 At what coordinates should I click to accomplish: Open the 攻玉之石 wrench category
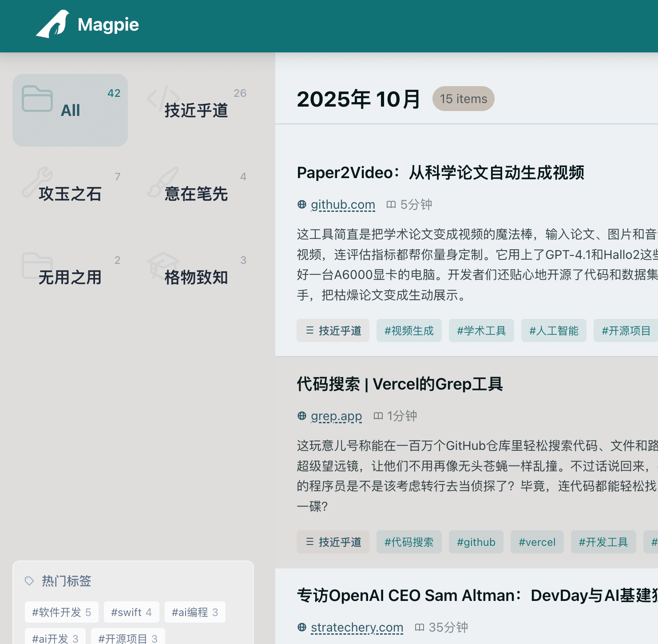[x=70, y=194]
